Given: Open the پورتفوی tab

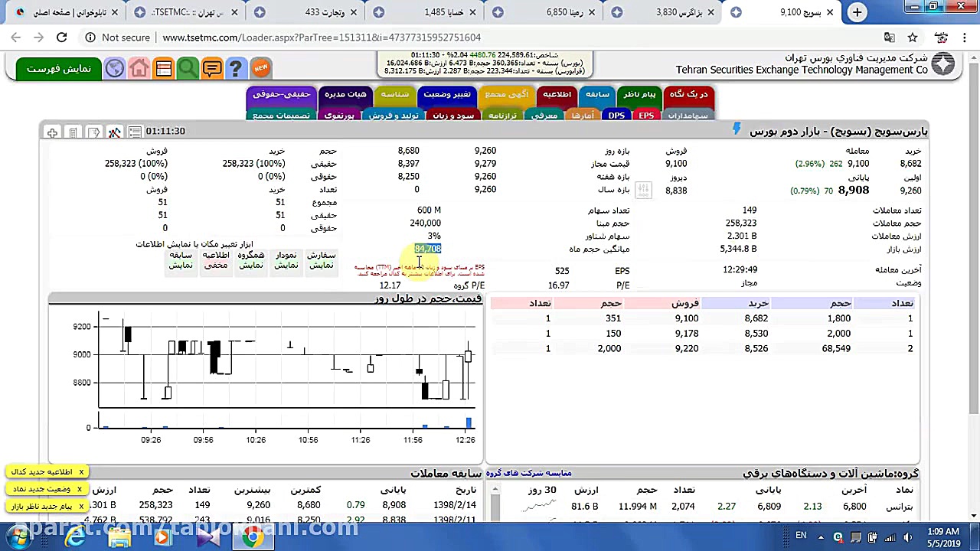Looking at the screenshot, I should coord(339,116).
